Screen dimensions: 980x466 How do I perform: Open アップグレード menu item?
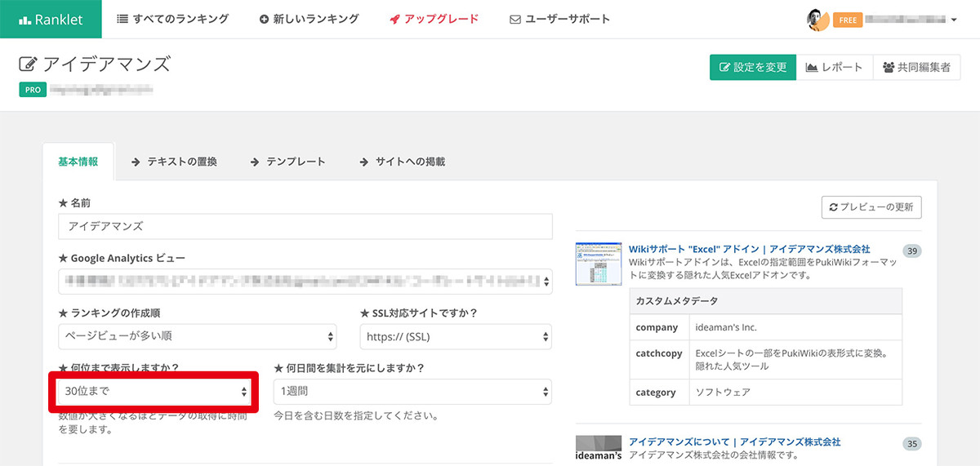pyautogui.click(x=434, y=19)
